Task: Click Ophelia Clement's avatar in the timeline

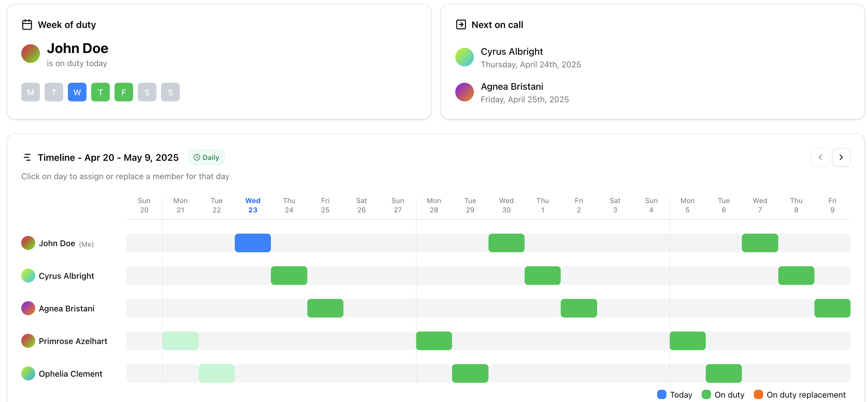Action: [x=28, y=374]
